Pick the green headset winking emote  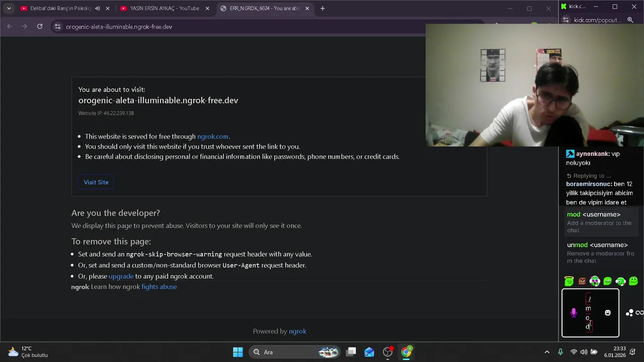(x=620, y=282)
